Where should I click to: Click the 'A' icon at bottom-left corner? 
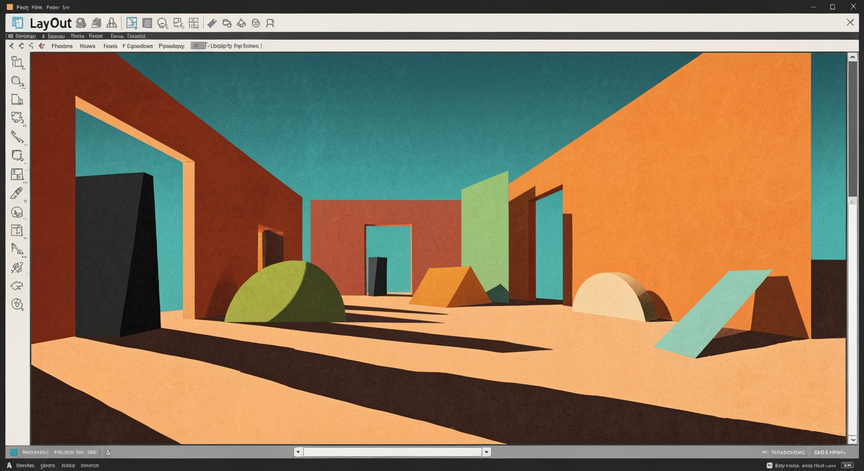(x=9, y=465)
